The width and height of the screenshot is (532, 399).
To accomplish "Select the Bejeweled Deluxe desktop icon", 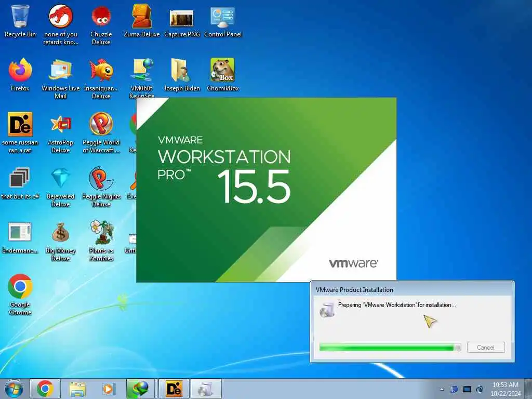I will click(60, 186).
